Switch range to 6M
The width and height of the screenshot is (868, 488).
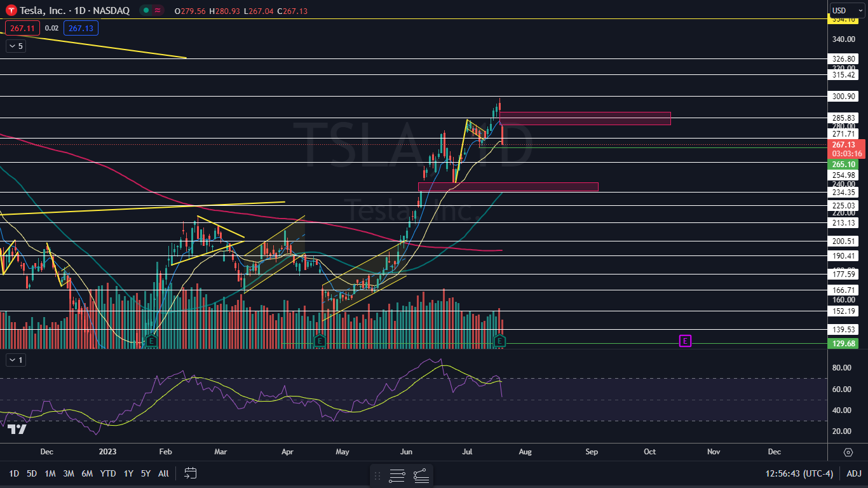pos(88,473)
